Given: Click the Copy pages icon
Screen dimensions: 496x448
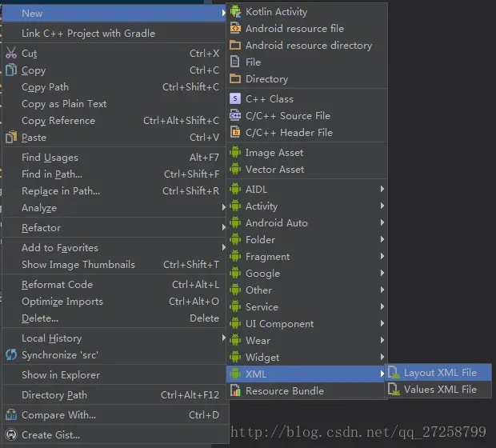Looking at the screenshot, I should pos(11,70).
